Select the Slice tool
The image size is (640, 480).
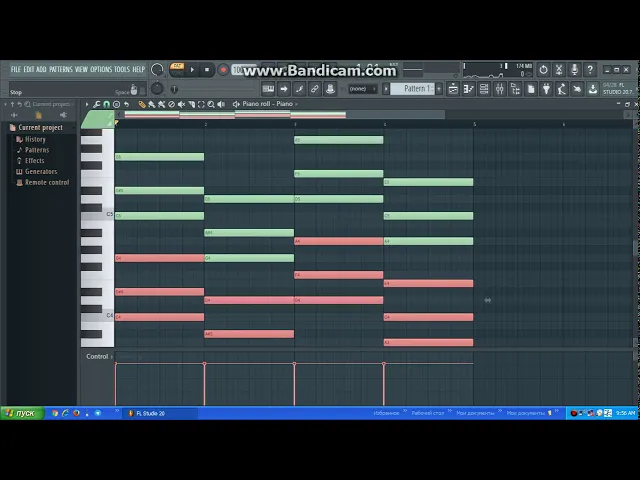click(x=191, y=104)
